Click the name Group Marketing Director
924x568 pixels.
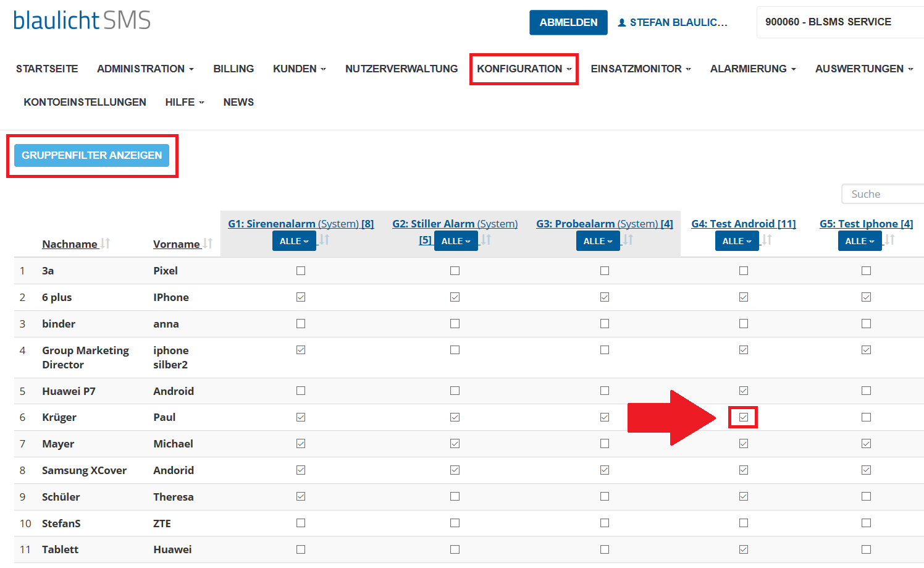[85, 357]
